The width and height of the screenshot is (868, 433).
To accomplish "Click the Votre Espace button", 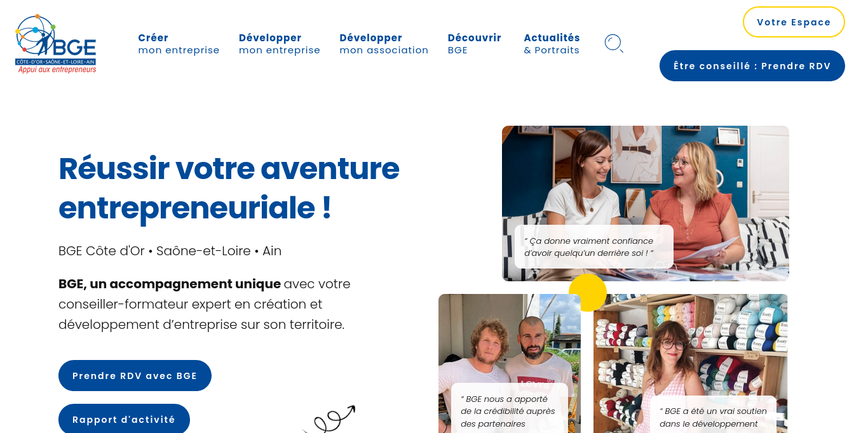I will coord(794,22).
